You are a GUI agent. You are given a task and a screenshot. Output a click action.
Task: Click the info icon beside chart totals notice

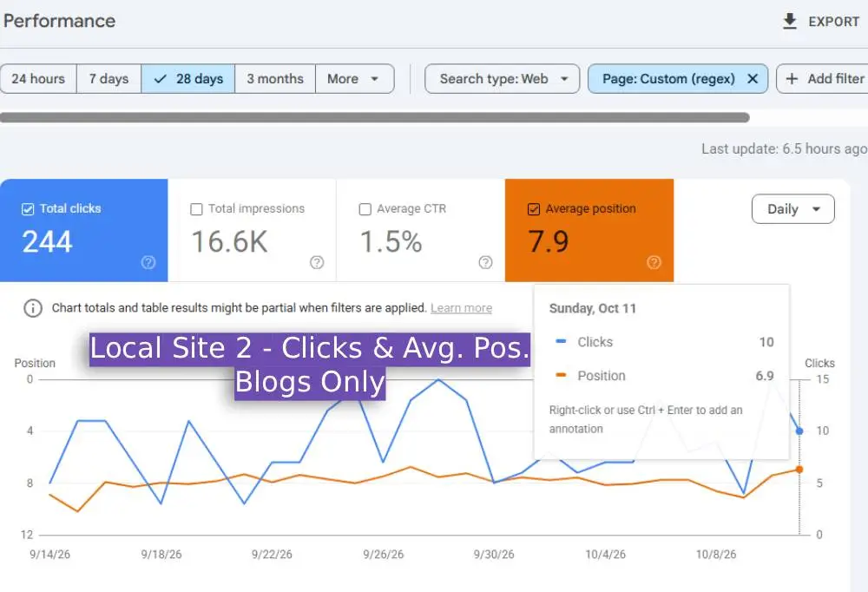[x=33, y=308]
